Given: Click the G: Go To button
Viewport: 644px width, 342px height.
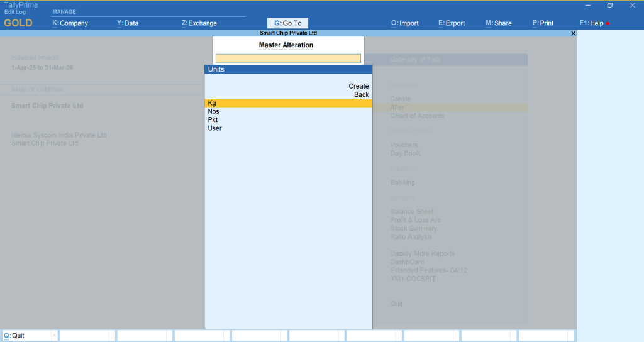Looking at the screenshot, I should [288, 23].
